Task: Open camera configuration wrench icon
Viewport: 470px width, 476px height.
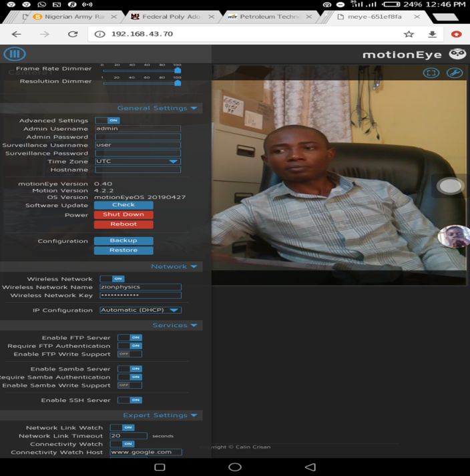Action: (455, 72)
